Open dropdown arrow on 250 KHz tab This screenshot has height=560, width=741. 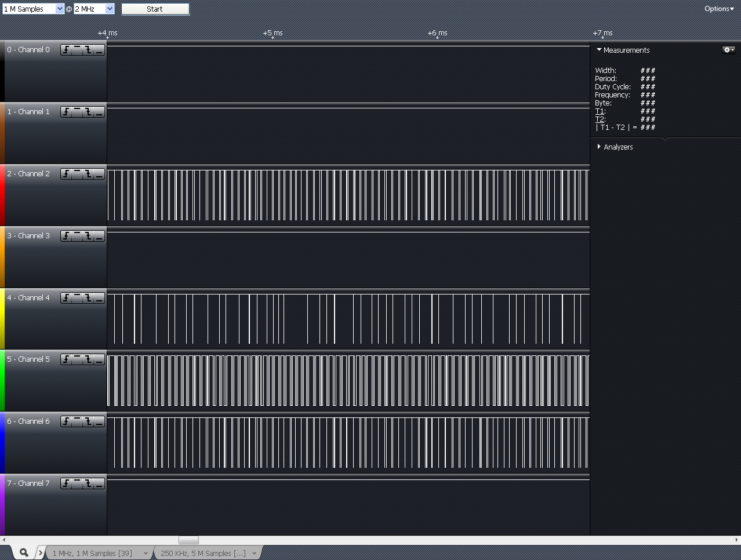(x=254, y=554)
